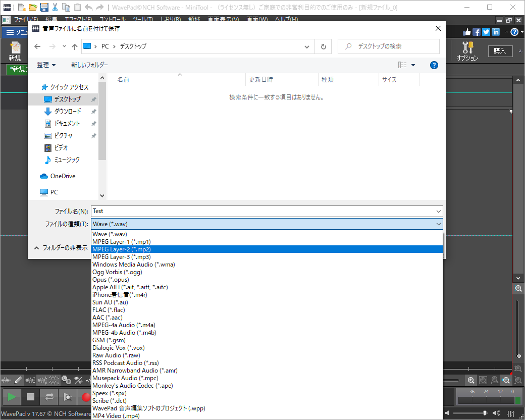Click 新しいフォルダー button
The image size is (525, 420).
click(89, 65)
